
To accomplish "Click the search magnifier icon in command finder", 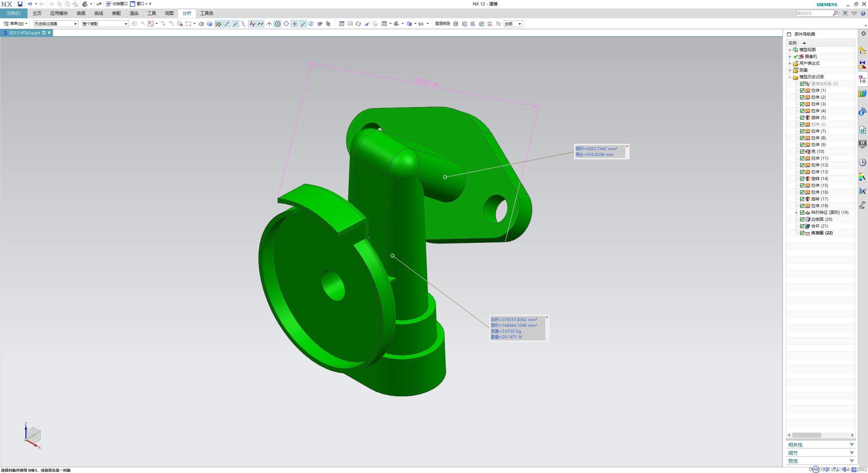I will [835, 13].
